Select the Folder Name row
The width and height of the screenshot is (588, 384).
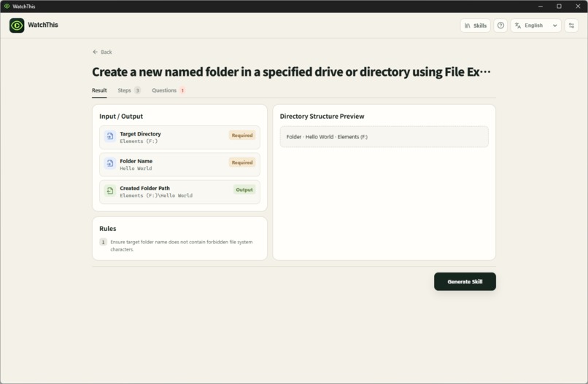coord(179,165)
